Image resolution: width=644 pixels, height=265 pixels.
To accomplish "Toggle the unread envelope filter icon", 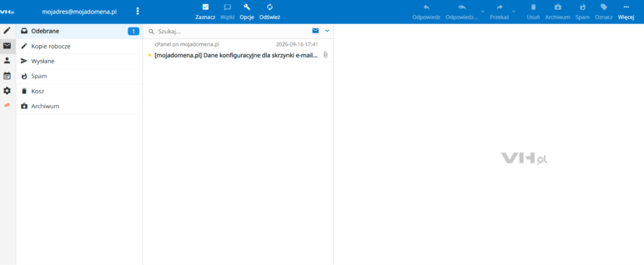I will pos(316,31).
